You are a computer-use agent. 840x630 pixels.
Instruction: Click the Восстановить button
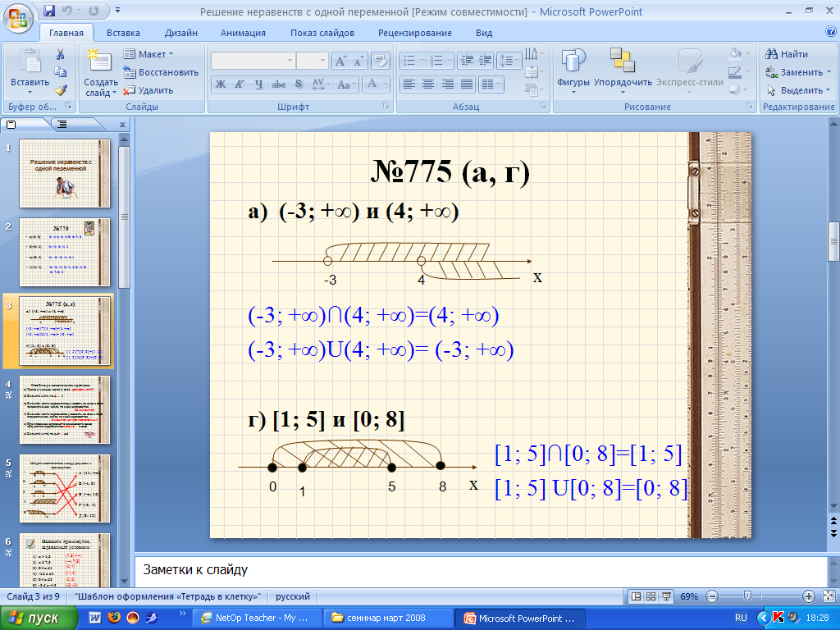[x=161, y=72]
